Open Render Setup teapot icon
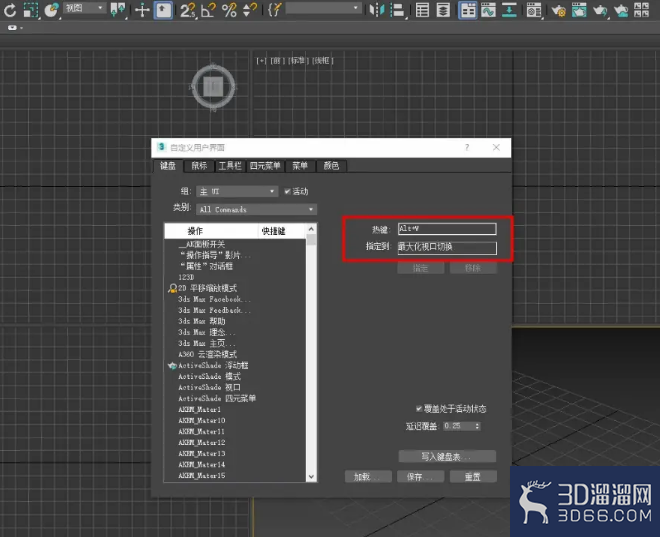Image resolution: width=660 pixels, height=537 pixels. [x=558, y=10]
